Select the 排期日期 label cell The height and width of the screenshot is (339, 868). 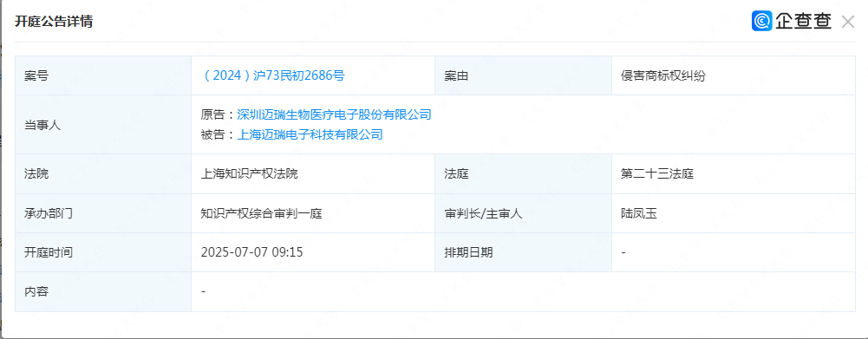(x=523, y=252)
